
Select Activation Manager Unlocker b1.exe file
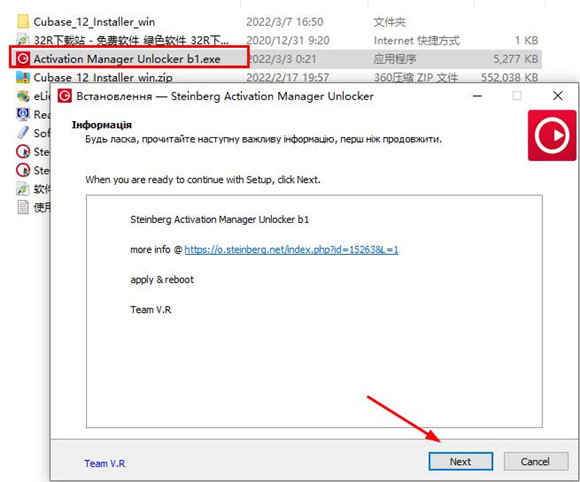click(128, 58)
